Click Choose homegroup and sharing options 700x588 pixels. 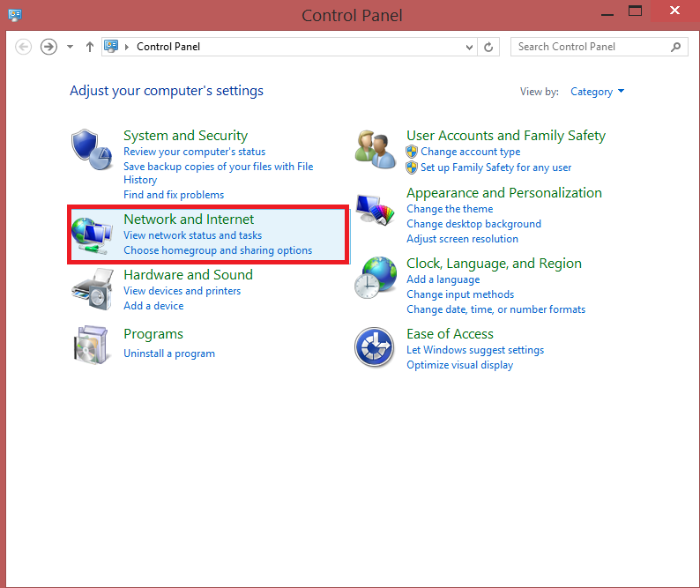tap(218, 250)
